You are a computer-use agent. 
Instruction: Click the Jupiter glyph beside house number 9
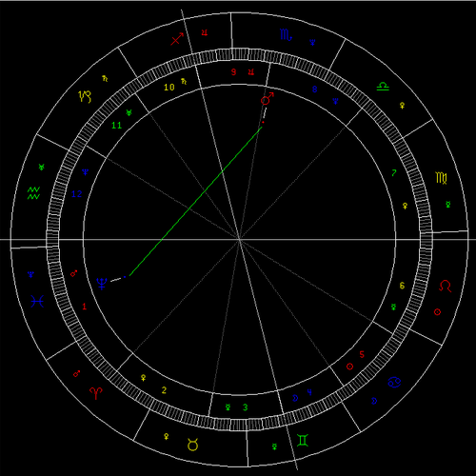coord(251,72)
